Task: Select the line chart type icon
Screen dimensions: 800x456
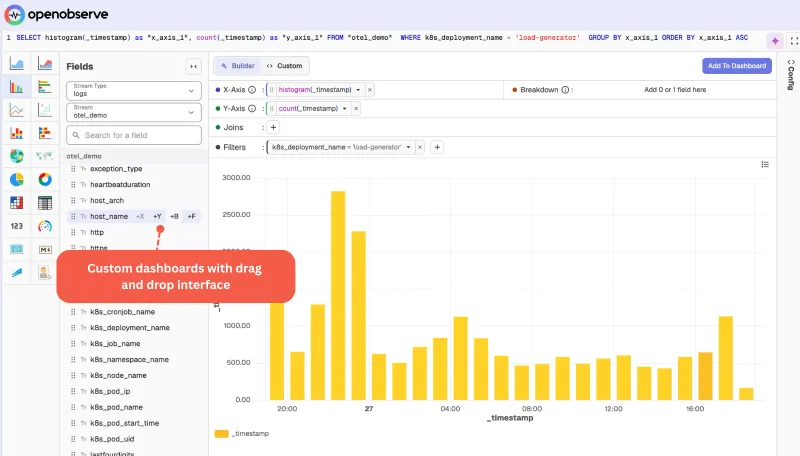Action: (17, 110)
